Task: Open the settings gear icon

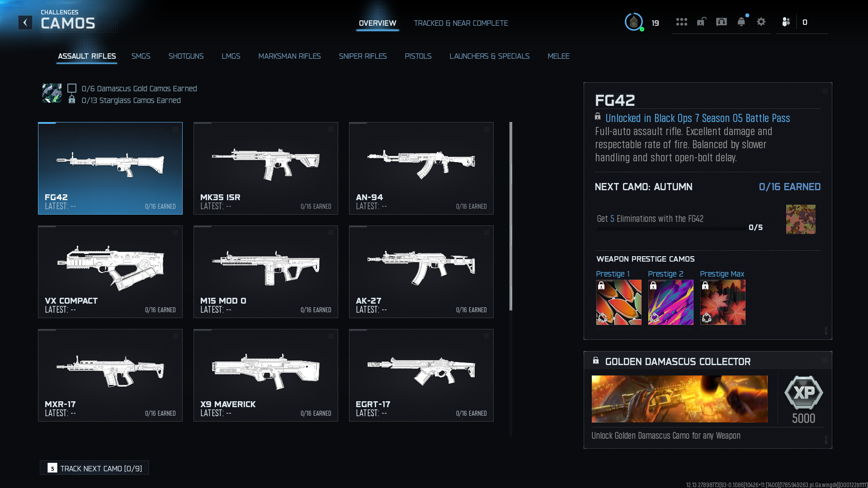Action: pos(761,22)
